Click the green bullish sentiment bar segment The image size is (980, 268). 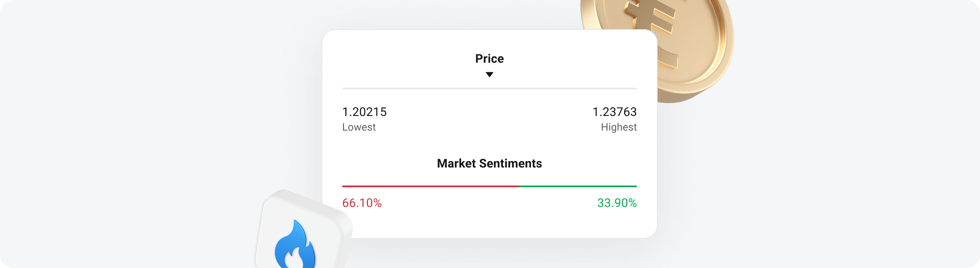(x=578, y=186)
